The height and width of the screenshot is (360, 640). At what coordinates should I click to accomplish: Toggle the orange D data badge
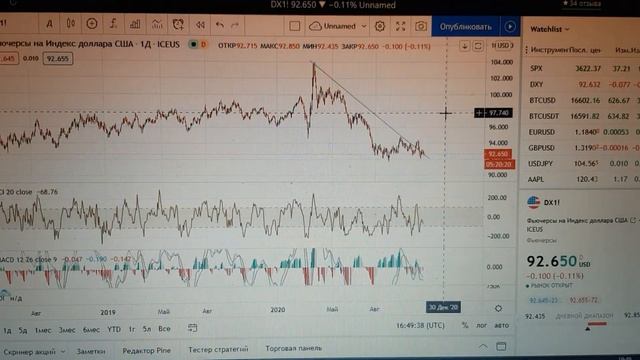click(203, 44)
